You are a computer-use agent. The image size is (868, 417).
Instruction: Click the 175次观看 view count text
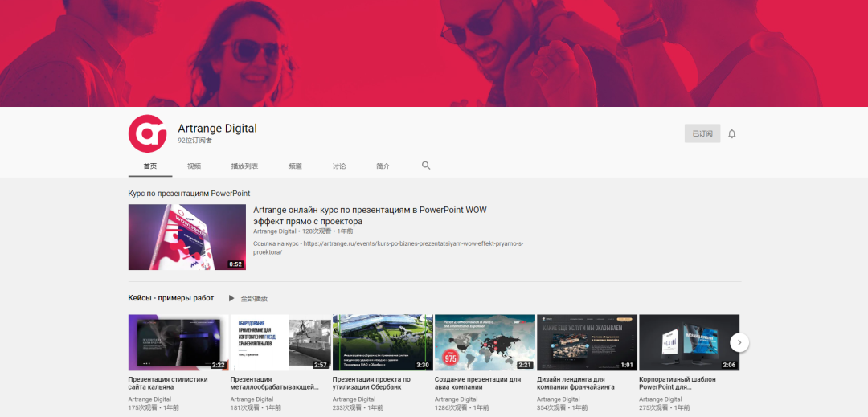coord(142,407)
